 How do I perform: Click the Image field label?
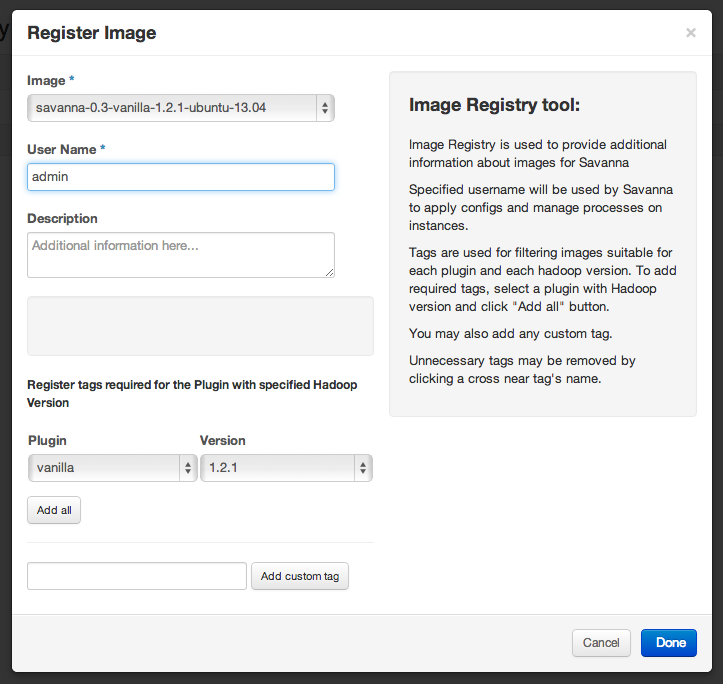(x=46, y=81)
